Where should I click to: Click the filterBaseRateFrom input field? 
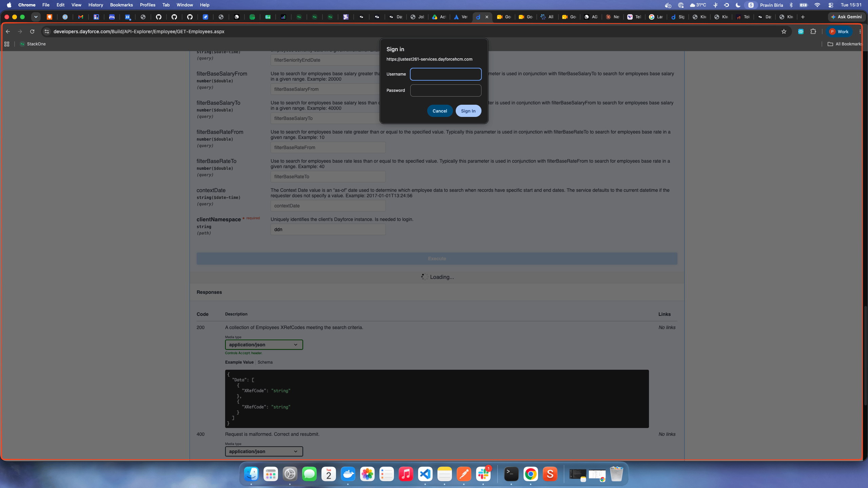(328, 147)
